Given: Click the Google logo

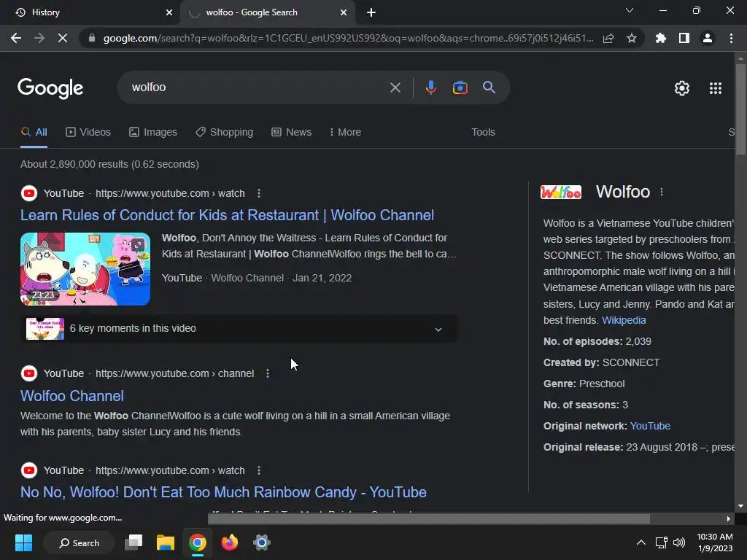Looking at the screenshot, I should pyautogui.click(x=50, y=88).
